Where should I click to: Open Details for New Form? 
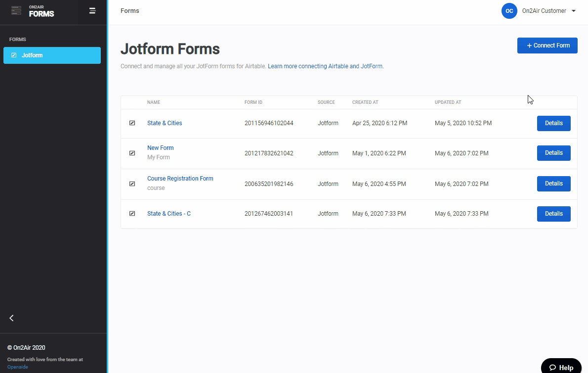pyautogui.click(x=553, y=153)
